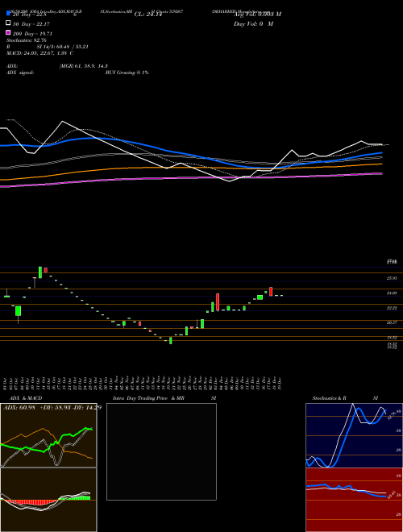Screen dimensions: 403x532
Task: Click the green MACD histogram bars
Action: point(75,497)
